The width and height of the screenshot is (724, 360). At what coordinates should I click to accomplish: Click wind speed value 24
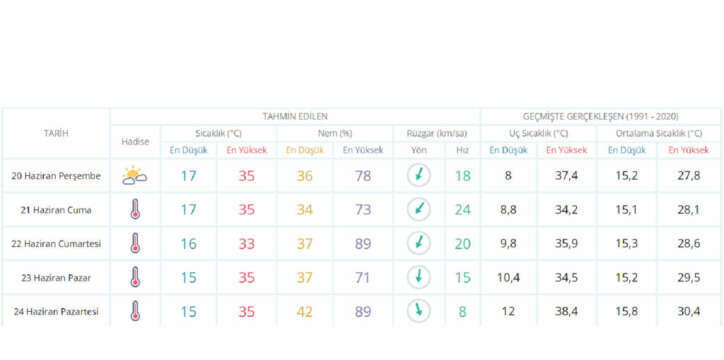(463, 210)
